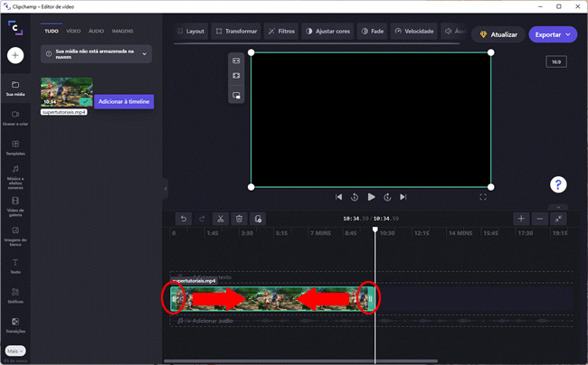Click the duplicate clip icon
The height and width of the screenshot is (365, 588).
tap(258, 219)
